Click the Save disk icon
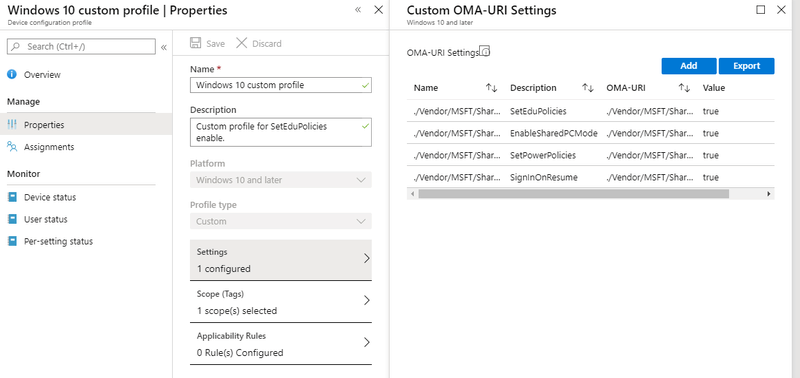This screenshot has height=378, width=800. click(x=195, y=43)
